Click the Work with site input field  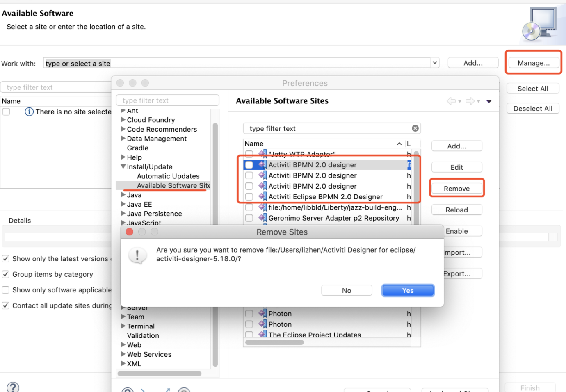coord(237,63)
